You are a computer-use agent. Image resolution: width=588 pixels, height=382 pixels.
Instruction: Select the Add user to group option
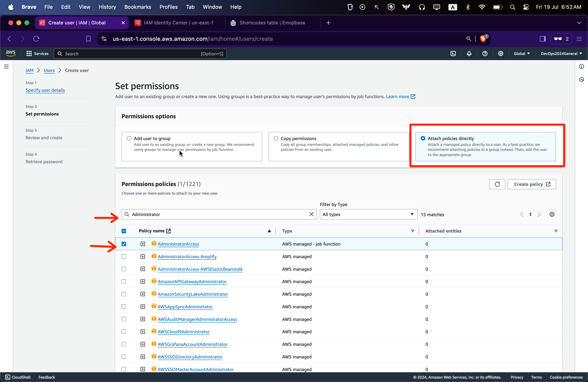[129, 138]
